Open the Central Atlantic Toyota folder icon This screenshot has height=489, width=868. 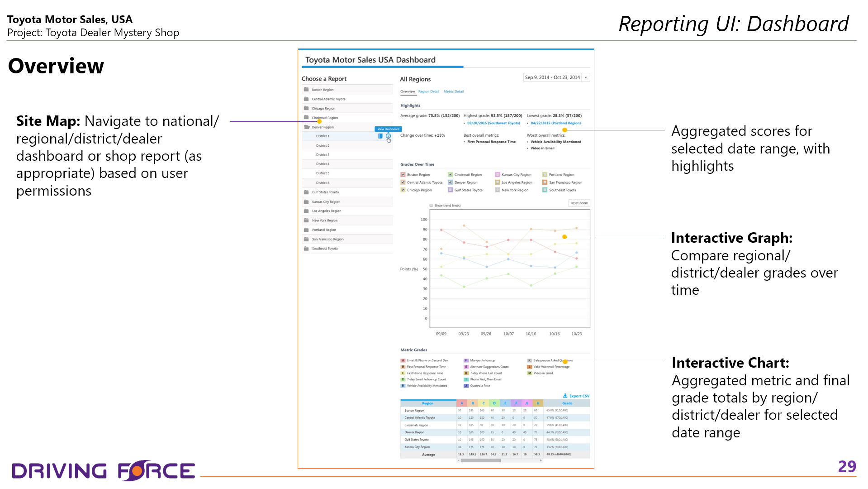click(x=306, y=99)
